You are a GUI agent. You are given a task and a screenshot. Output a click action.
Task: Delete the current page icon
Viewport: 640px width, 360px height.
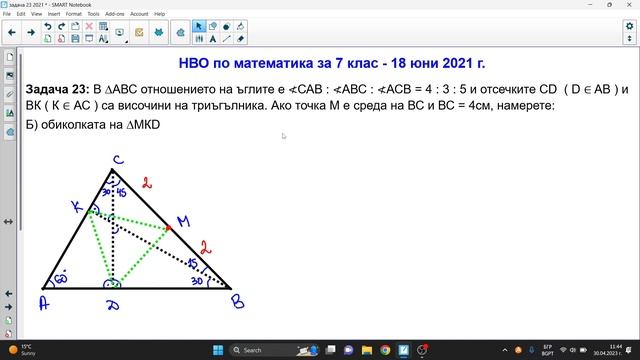[61, 39]
